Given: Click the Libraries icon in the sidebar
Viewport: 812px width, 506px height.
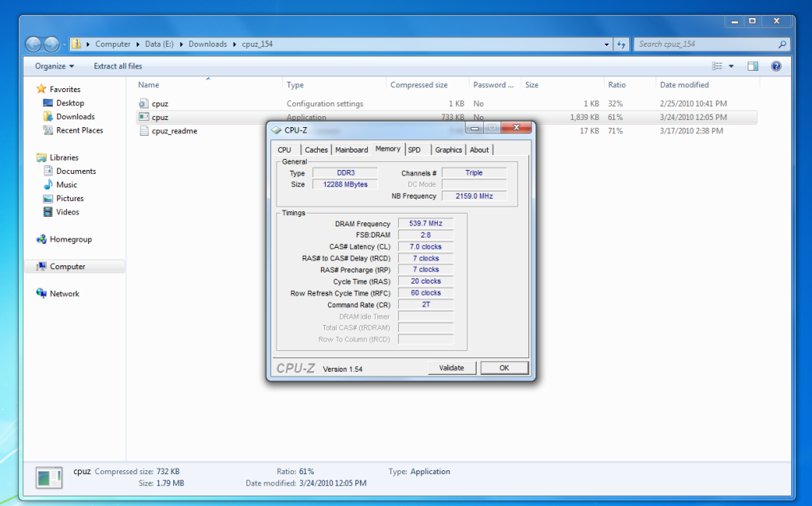Looking at the screenshot, I should (x=41, y=157).
